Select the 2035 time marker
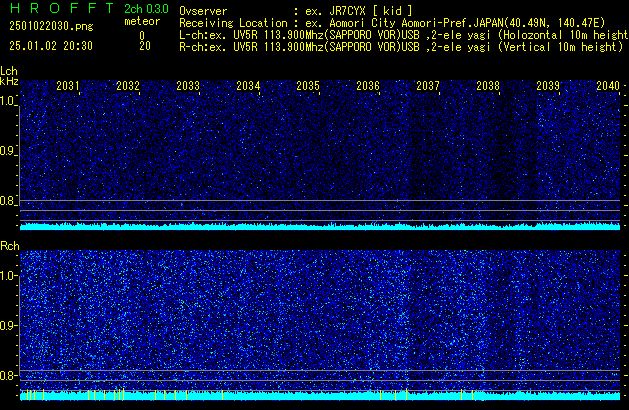Image resolution: width=629 pixels, height=410 pixels. [308, 86]
